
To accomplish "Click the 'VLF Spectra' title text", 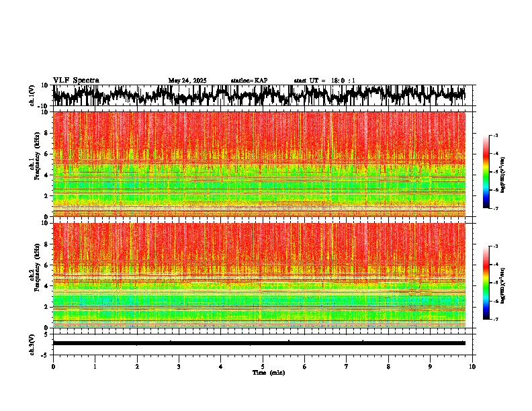I will (x=76, y=81).
